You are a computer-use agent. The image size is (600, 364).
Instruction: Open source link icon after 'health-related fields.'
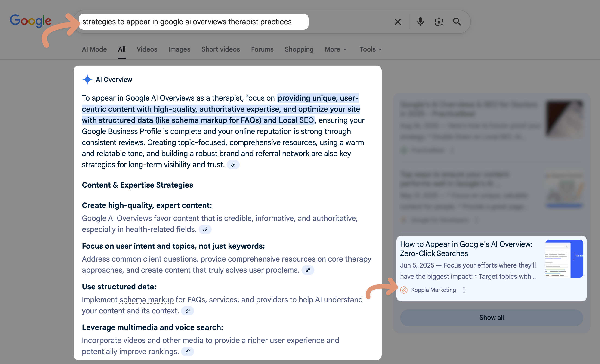205,229
